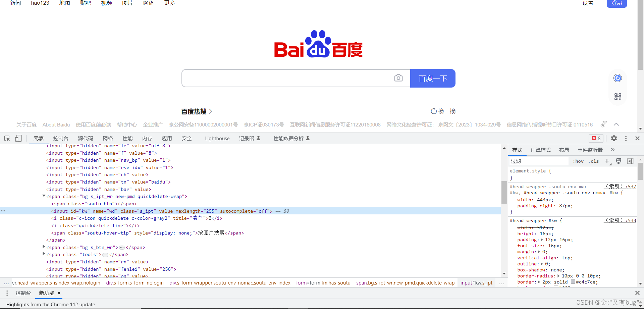
Task: Click the blue AI assistant side icon
Action: (x=618, y=78)
